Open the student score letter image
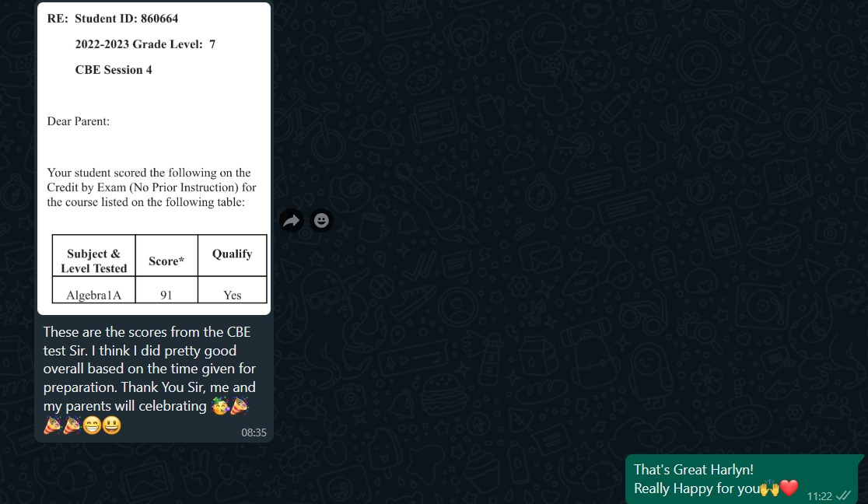The image size is (868, 504). point(154,159)
